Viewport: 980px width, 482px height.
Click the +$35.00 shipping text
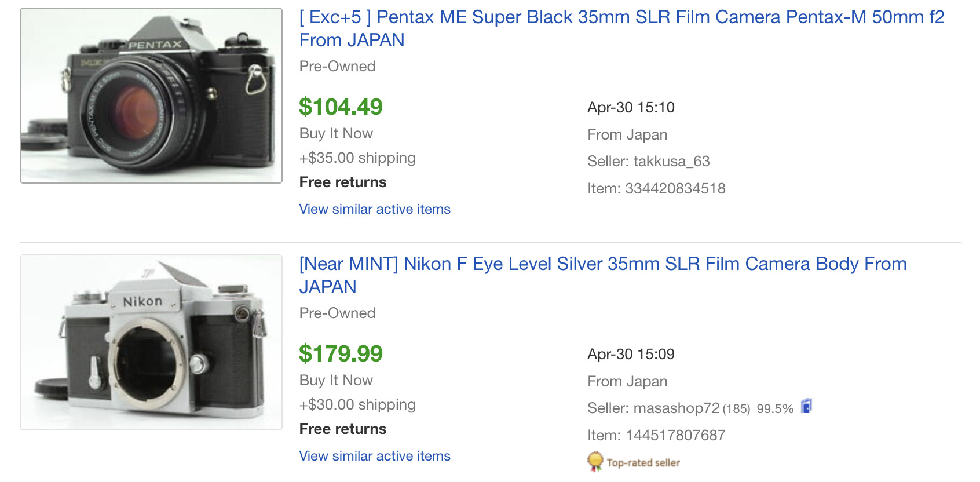click(x=357, y=158)
